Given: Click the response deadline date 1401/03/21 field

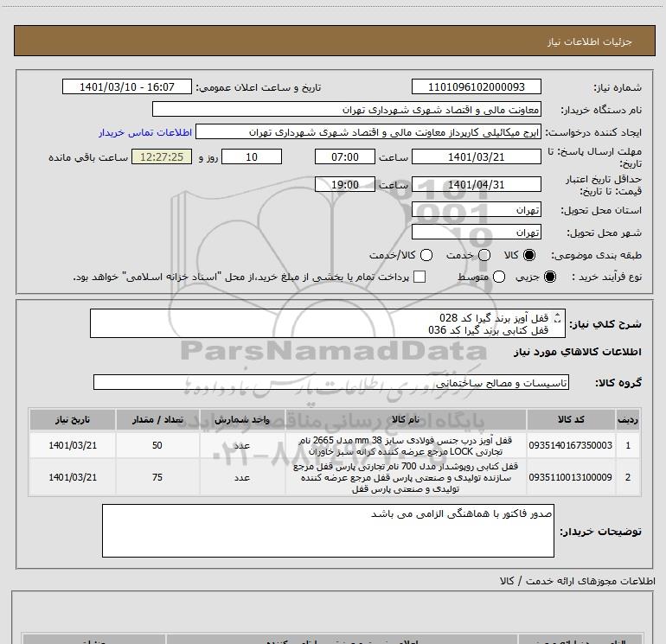Looking at the screenshot, I should pyautogui.click(x=476, y=156).
